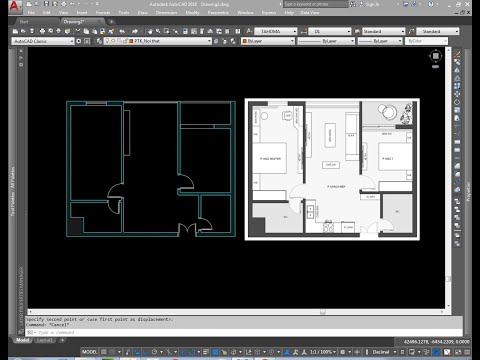Toggle Object Snap in status bar
This screenshot has height=360, width=480.
[192, 352]
